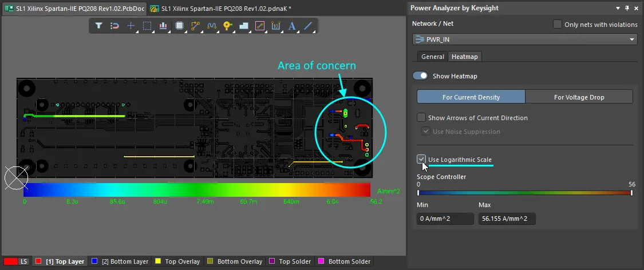The width and height of the screenshot is (644, 270).
Task: Select the Top Overlay layer tab
Action: pos(177,261)
